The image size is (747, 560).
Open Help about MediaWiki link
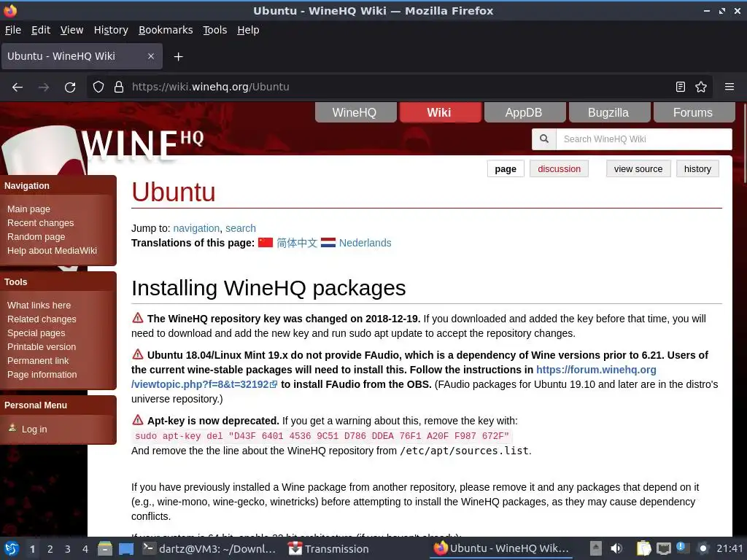[52, 251]
